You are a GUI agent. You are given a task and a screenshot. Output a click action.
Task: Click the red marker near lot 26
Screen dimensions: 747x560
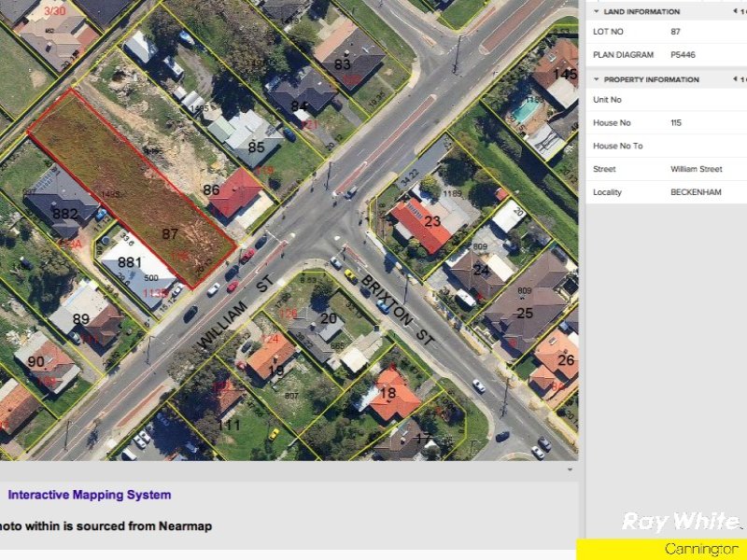pos(557,385)
